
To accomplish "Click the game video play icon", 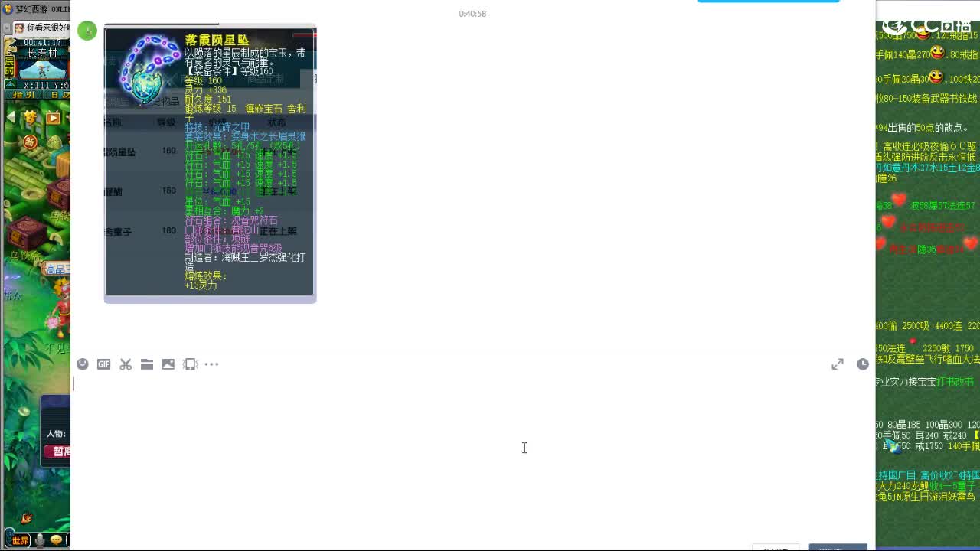I will tap(54, 118).
